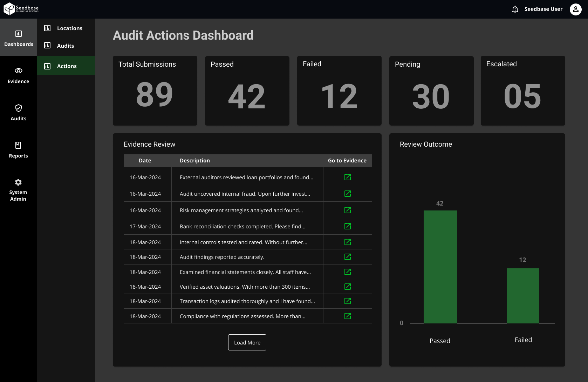Click the notification bell icon

coord(515,9)
